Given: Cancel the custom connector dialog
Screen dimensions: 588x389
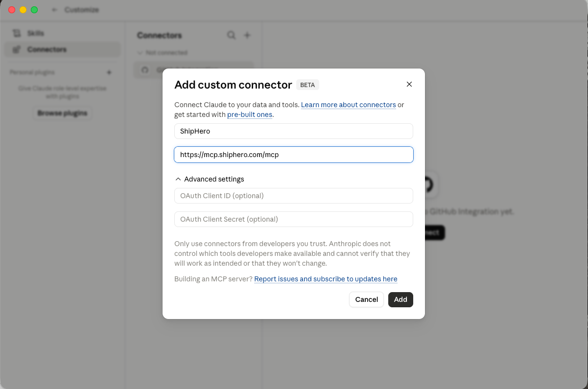Looking at the screenshot, I should pyautogui.click(x=366, y=299).
